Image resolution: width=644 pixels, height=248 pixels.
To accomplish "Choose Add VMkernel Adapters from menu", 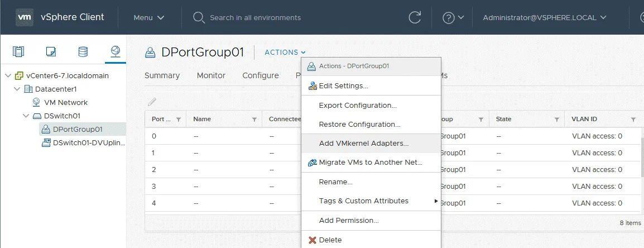I will click(363, 143).
